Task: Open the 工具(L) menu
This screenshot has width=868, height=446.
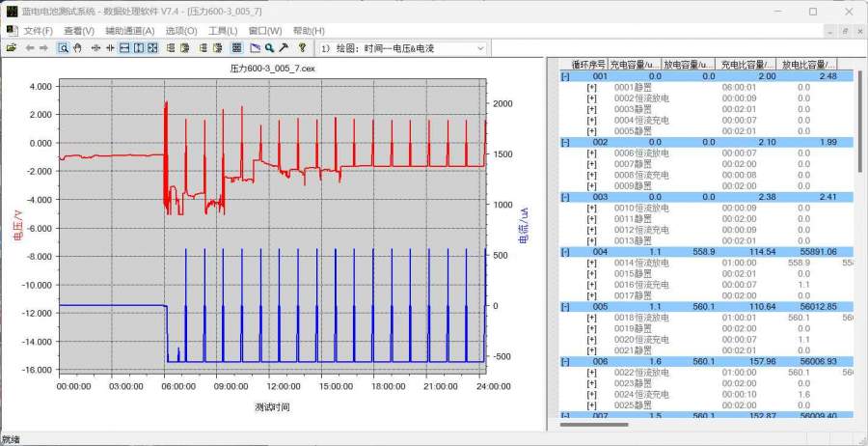Action: (223, 31)
